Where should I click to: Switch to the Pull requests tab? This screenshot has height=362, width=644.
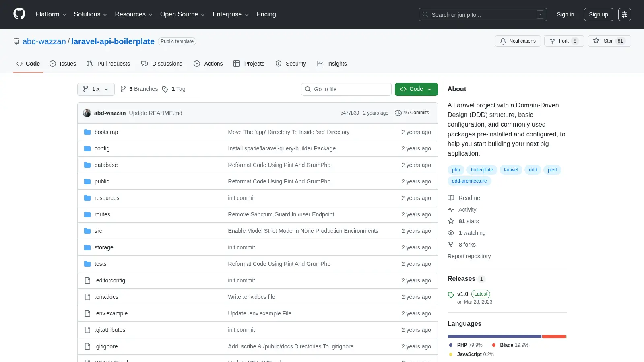click(108, 64)
